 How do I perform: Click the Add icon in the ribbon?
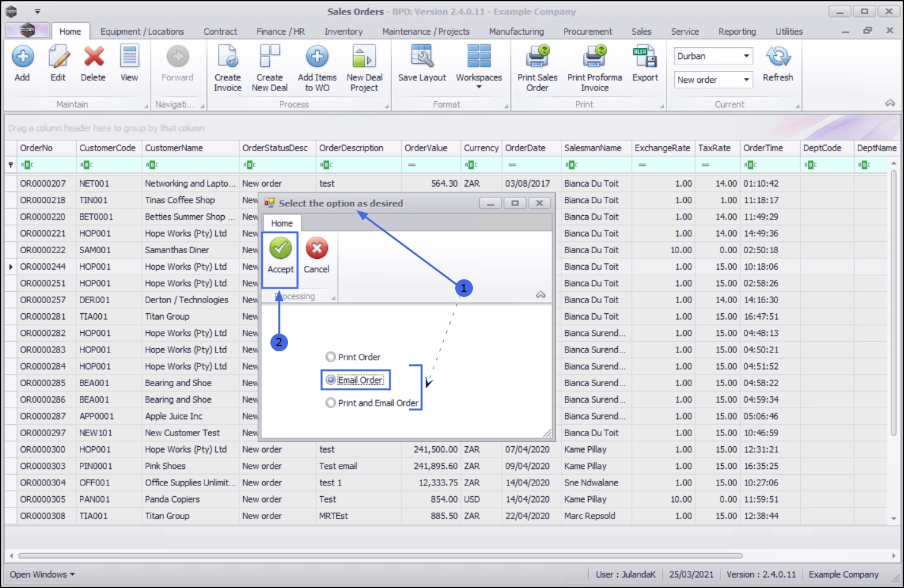[x=23, y=57]
